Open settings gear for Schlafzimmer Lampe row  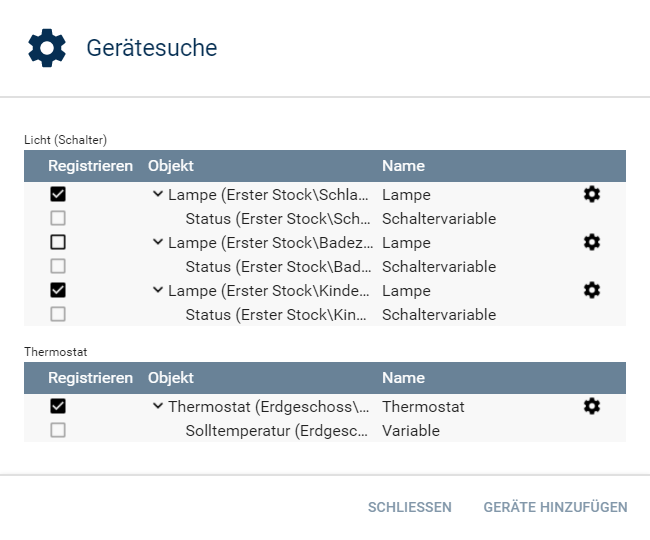pos(592,194)
